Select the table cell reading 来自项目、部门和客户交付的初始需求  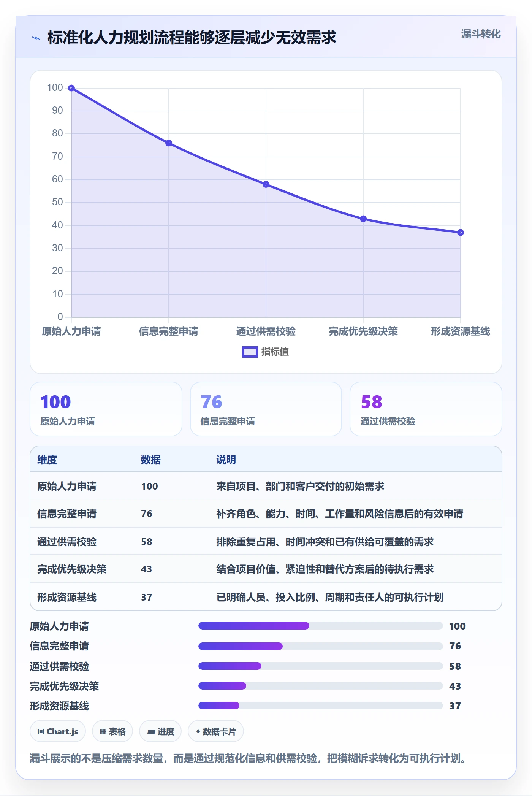coord(300,487)
